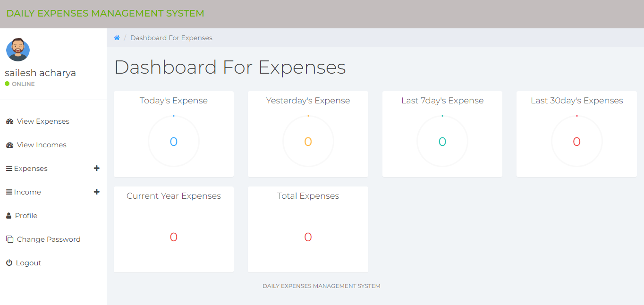Click the hamburger icon next to Expenses
Screen dimensions: 644x305
click(x=9, y=169)
